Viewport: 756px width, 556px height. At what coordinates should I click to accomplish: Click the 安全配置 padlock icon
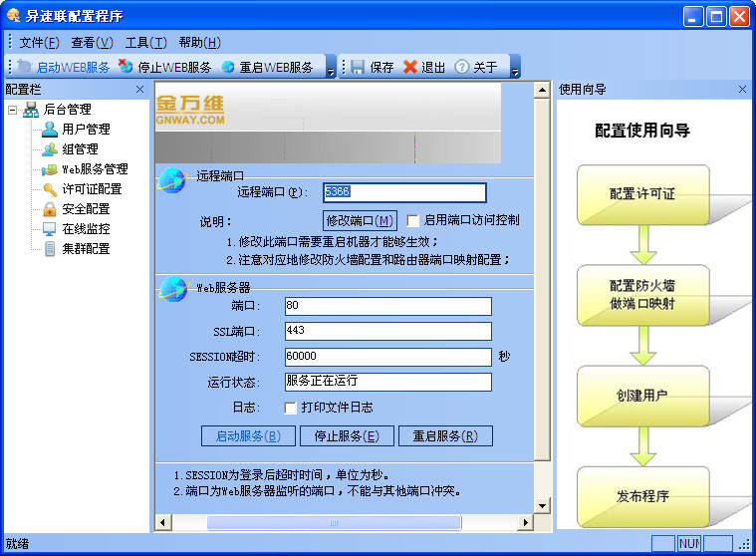pyautogui.click(x=49, y=209)
